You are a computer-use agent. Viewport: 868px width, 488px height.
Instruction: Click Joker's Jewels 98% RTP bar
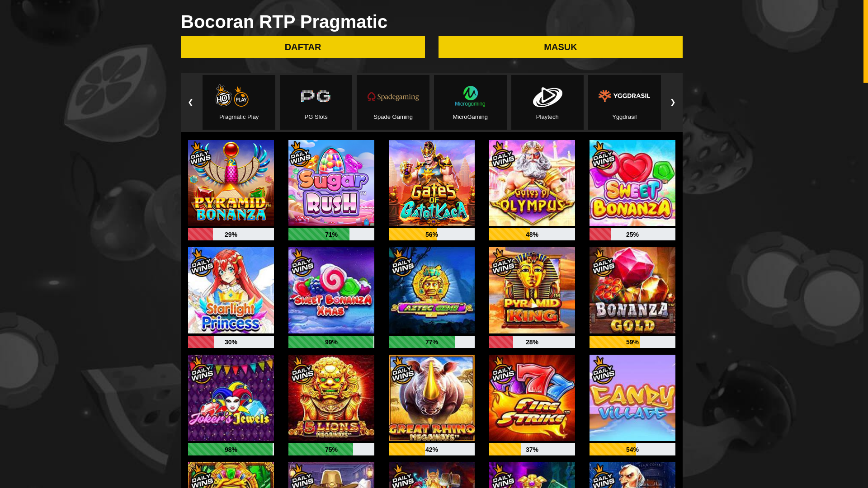(231, 450)
